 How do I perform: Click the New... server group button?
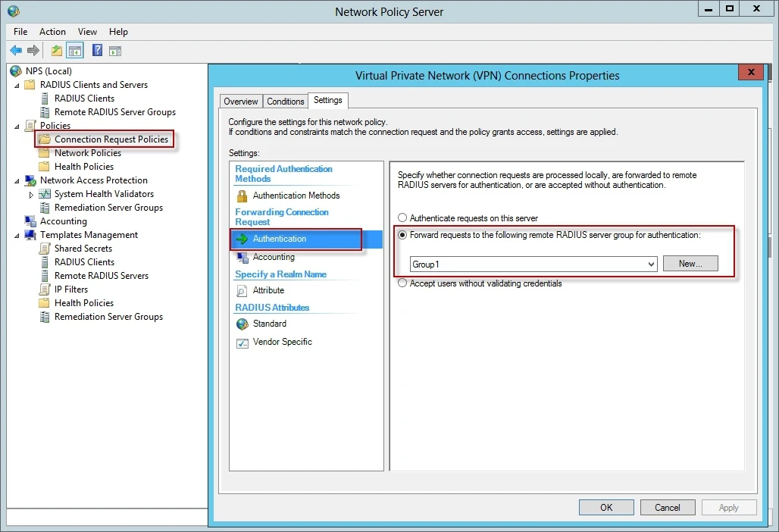tap(690, 264)
